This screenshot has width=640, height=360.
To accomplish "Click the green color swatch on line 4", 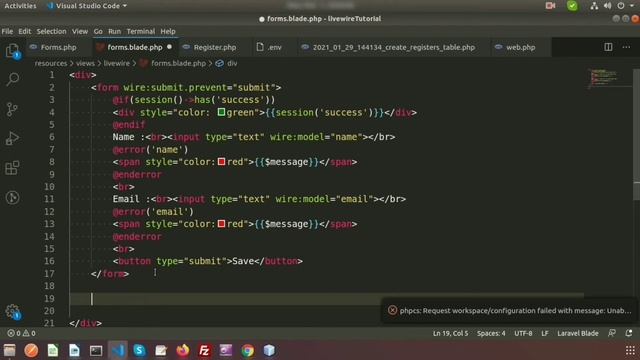I will tap(221, 112).
